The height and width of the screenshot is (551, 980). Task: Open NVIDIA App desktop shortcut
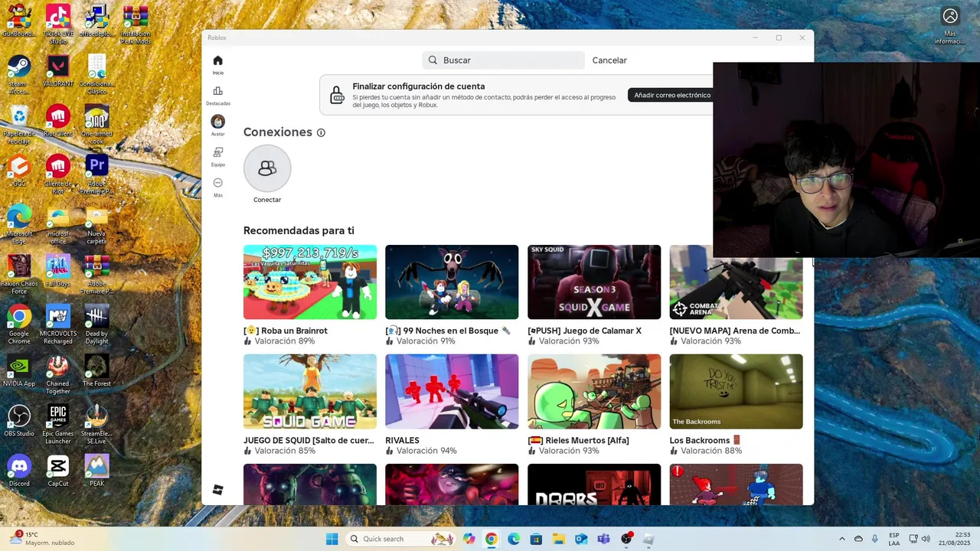[19, 370]
